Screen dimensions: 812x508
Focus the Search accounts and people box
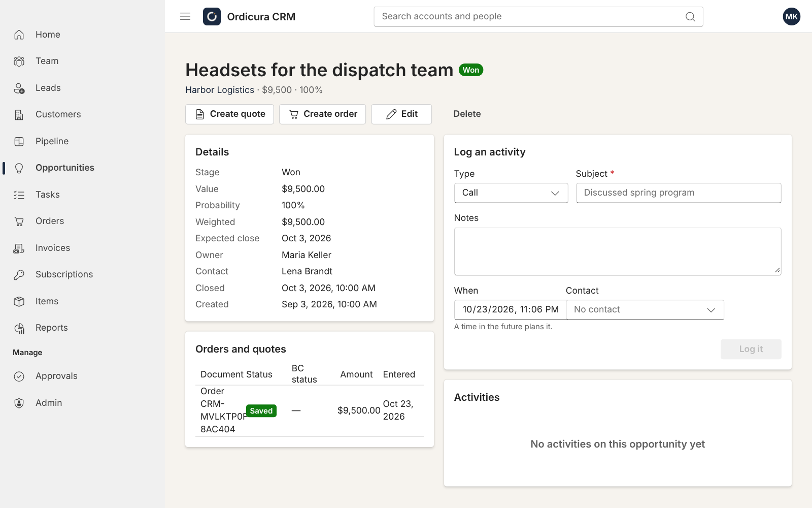click(x=538, y=17)
